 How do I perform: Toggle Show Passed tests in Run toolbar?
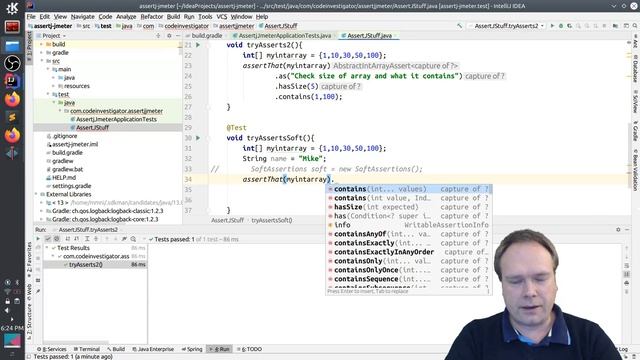point(48,239)
